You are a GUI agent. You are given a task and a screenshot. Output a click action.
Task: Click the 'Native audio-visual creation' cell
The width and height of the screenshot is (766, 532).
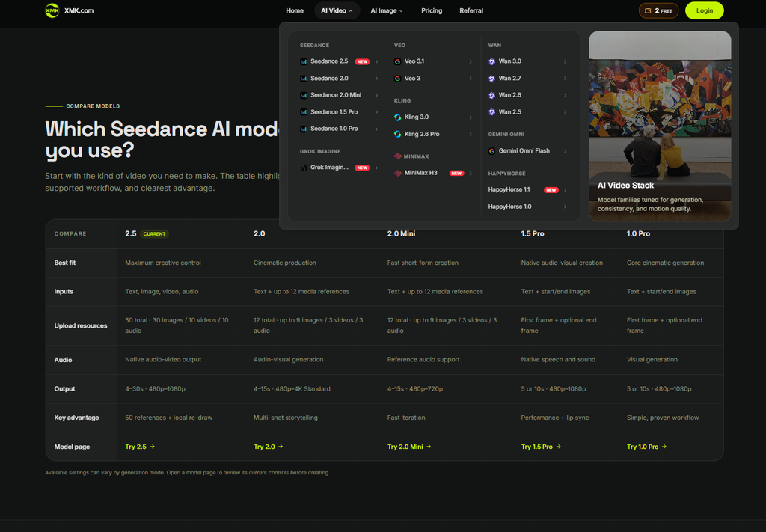click(x=562, y=263)
